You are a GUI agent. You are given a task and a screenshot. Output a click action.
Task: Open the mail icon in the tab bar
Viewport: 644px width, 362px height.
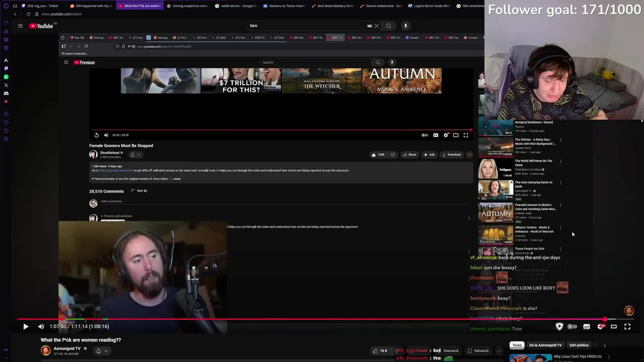coord(15,6)
